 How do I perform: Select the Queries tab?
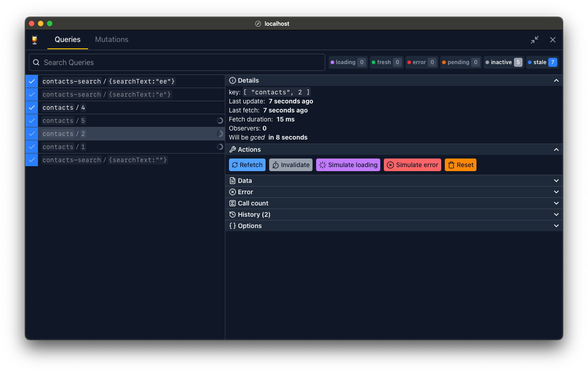click(67, 39)
